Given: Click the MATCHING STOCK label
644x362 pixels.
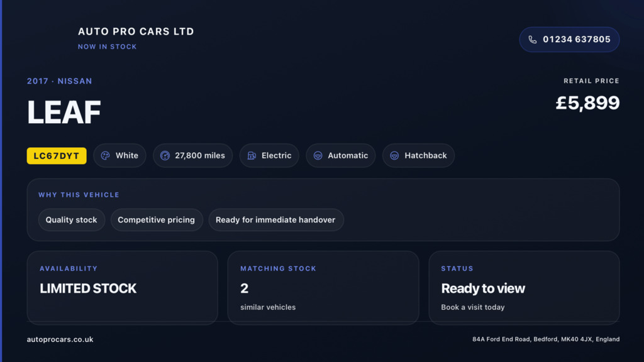Looking at the screenshot, I should click(x=279, y=268).
